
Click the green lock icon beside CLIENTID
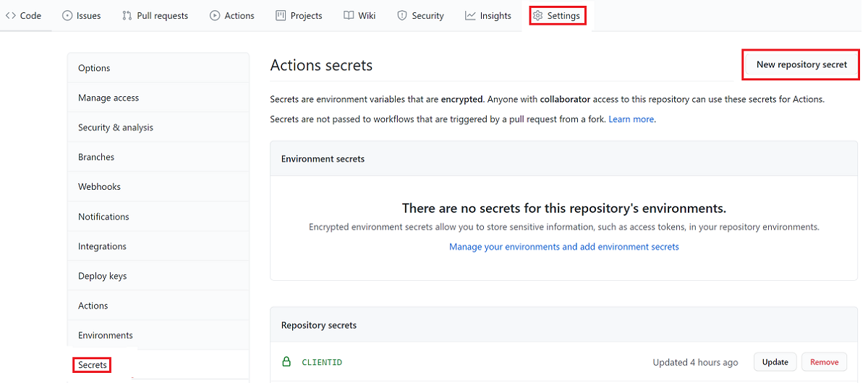click(286, 361)
